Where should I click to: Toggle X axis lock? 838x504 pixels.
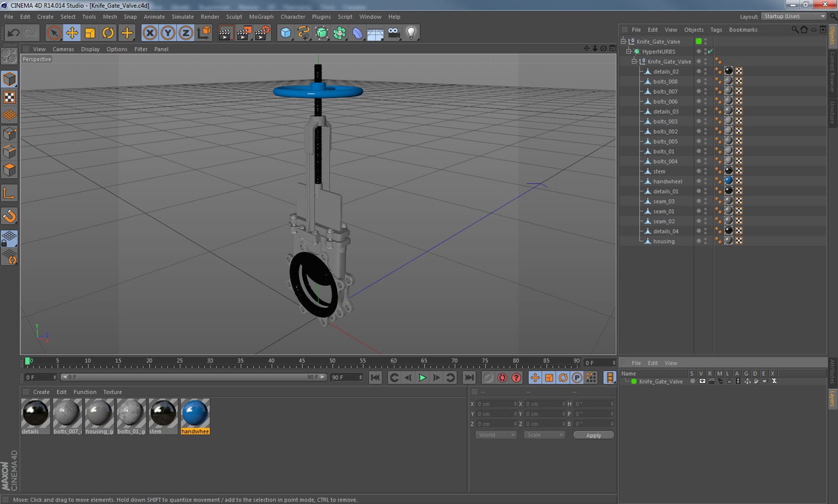click(150, 33)
